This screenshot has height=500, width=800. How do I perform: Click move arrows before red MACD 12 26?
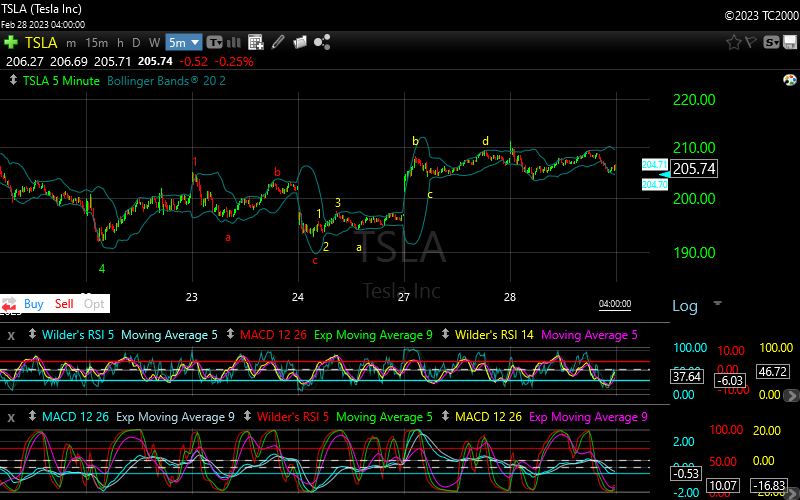(x=230, y=335)
